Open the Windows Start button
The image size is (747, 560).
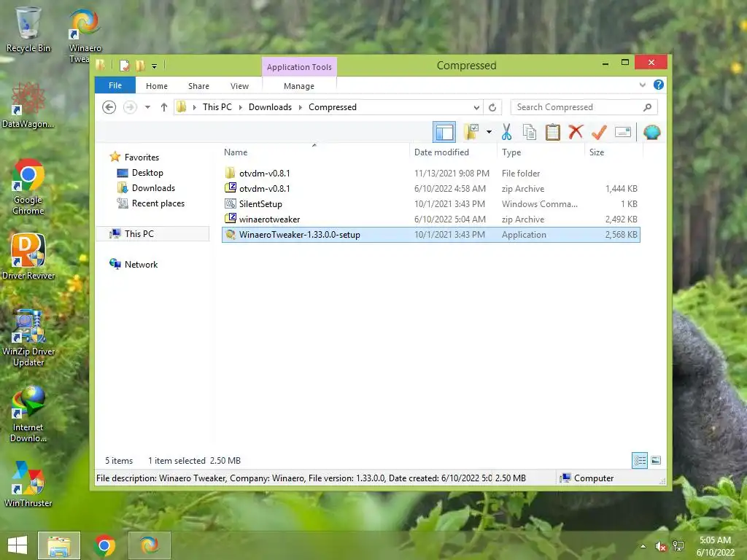(x=18, y=545)
